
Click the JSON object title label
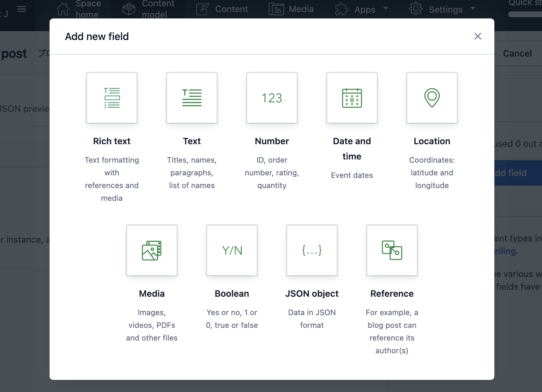click(312, 294)
